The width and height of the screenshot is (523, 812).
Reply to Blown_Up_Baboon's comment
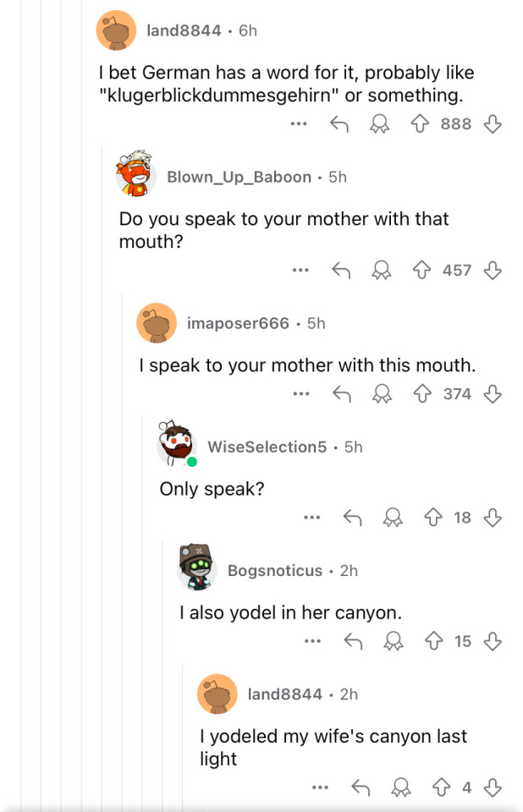pos(340,271)
